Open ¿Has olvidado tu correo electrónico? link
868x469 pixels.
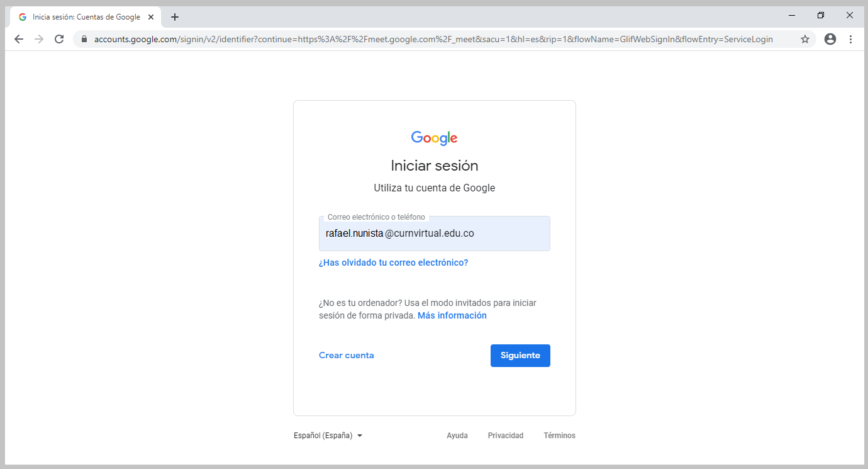394,263
